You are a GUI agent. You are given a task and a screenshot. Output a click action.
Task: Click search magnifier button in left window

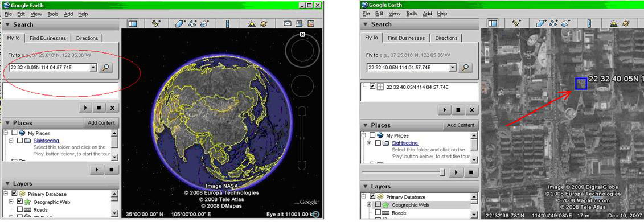pos(106,68)
